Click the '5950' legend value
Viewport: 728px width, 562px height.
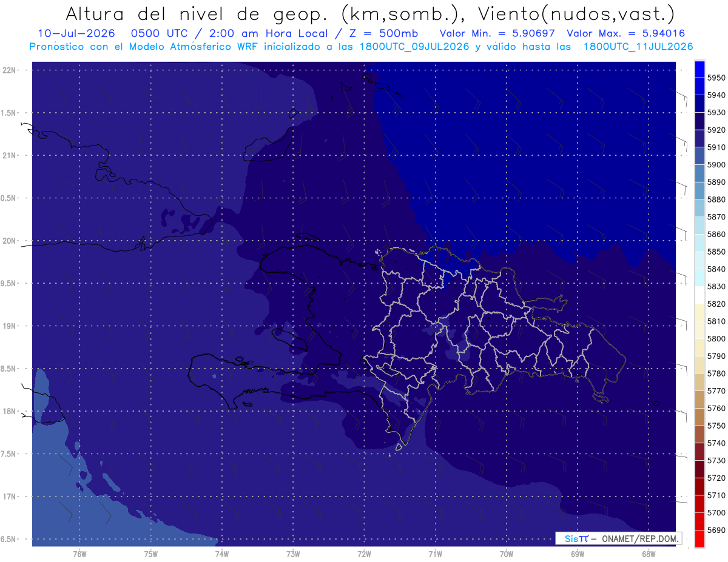[716, 78]
